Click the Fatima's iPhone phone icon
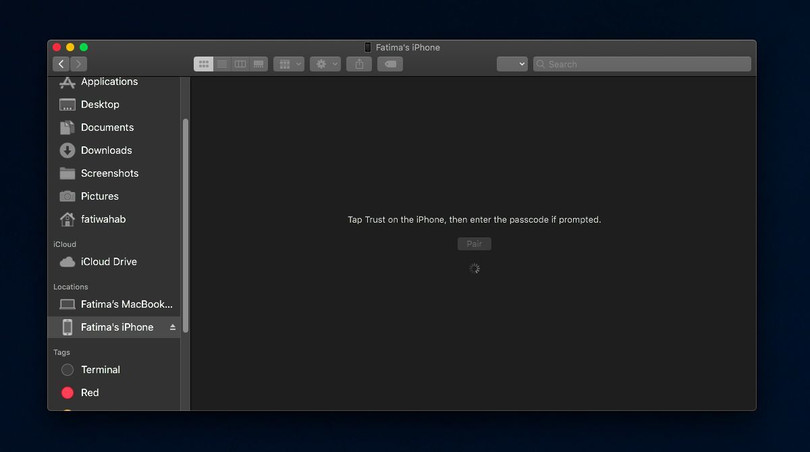The height and width of the screenshot is (452, 810). 67,327
